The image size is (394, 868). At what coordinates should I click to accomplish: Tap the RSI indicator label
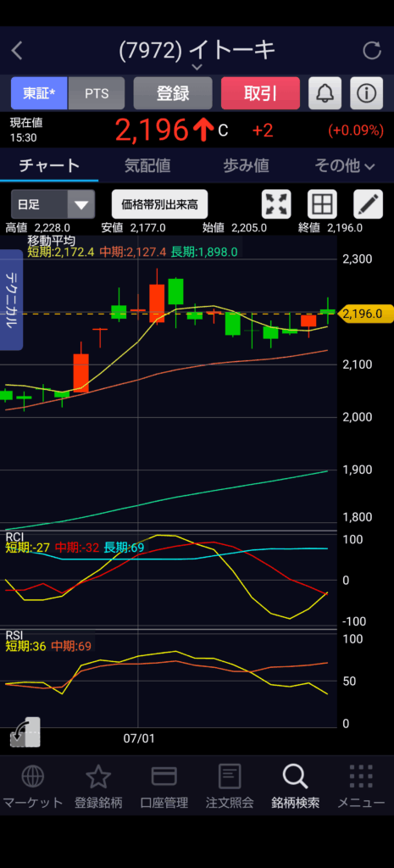point(14,634)
